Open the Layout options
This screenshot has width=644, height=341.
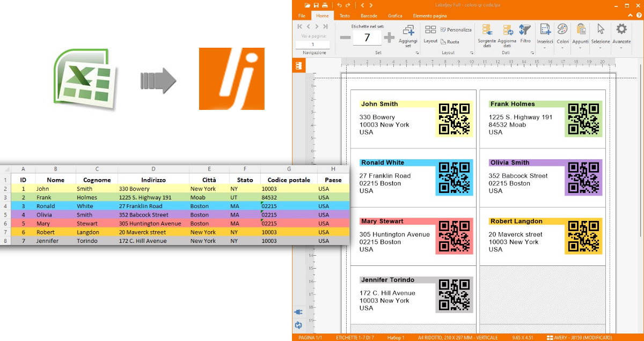point(430,34)
